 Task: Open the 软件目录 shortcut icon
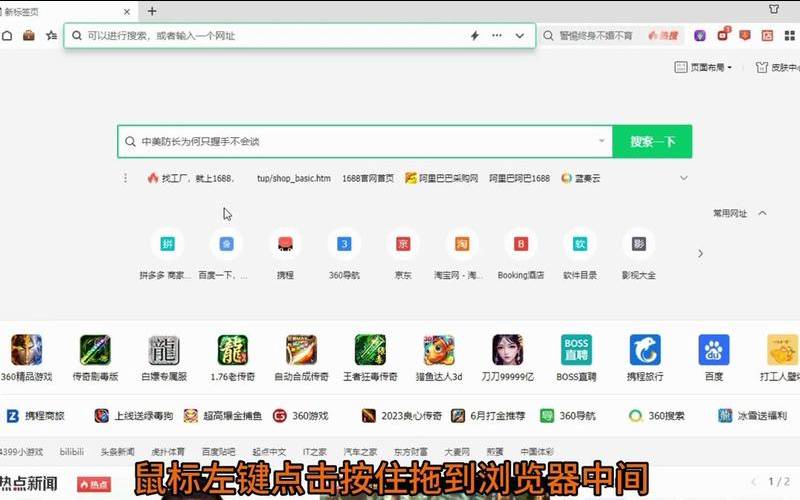click(x=580, y=244)
